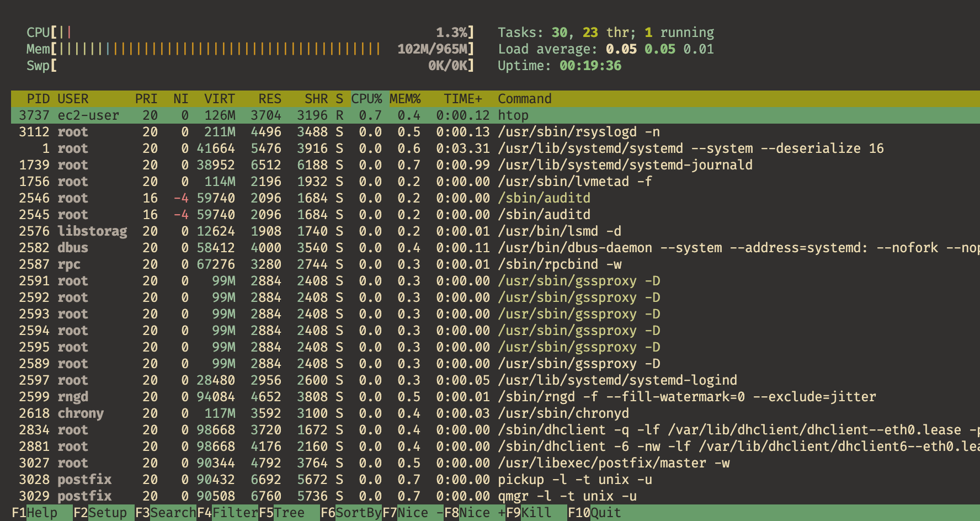Select the gssproxy row with PID 2594
Image resolution: width=980 pixels, height=521 pixels.
496,331
